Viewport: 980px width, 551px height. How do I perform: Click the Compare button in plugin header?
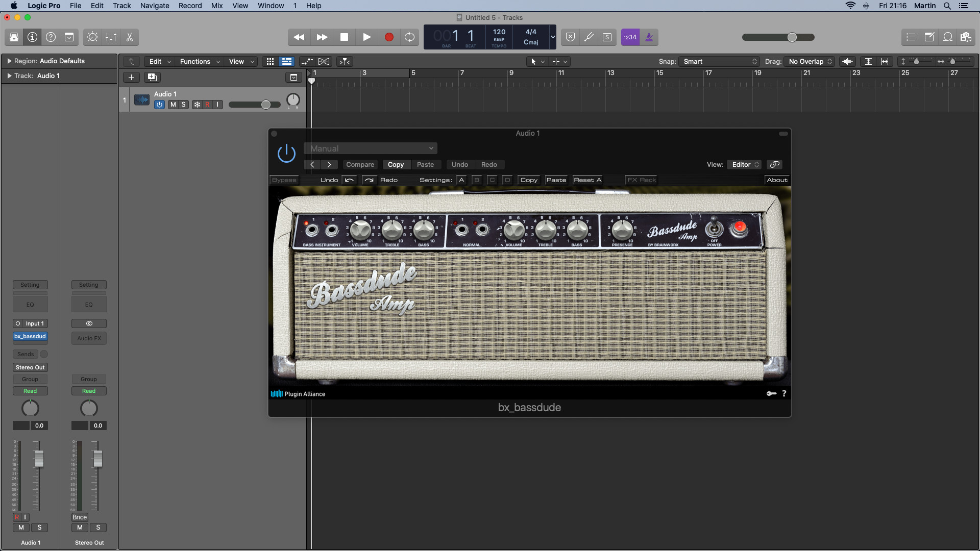tap(360, 164)
